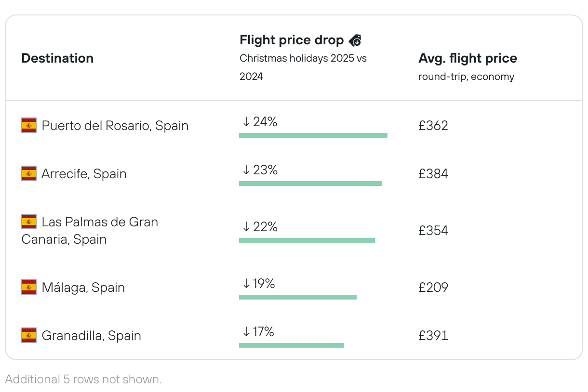Screen dimensions: 588x392
Task: Click the 'Additional 5 rows not shown' note
Action: (83, 379)
